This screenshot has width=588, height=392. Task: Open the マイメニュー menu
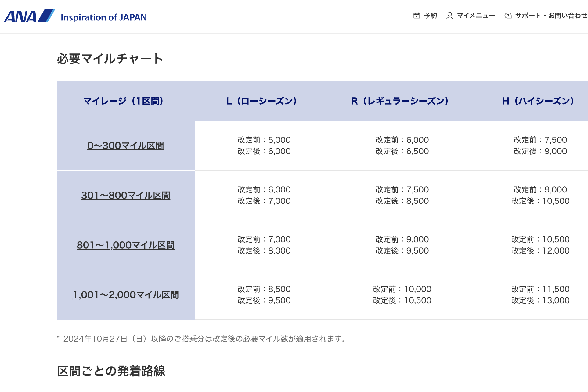point(476,16)
